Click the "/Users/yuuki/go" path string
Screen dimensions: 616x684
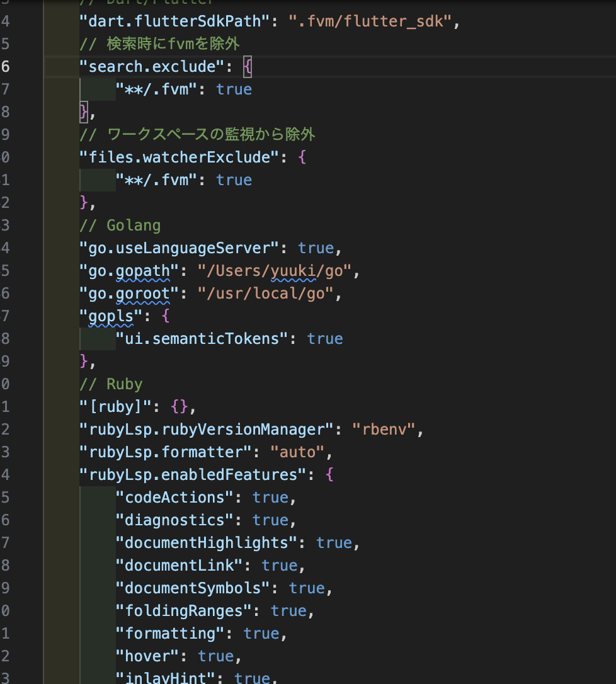point(277,270)
